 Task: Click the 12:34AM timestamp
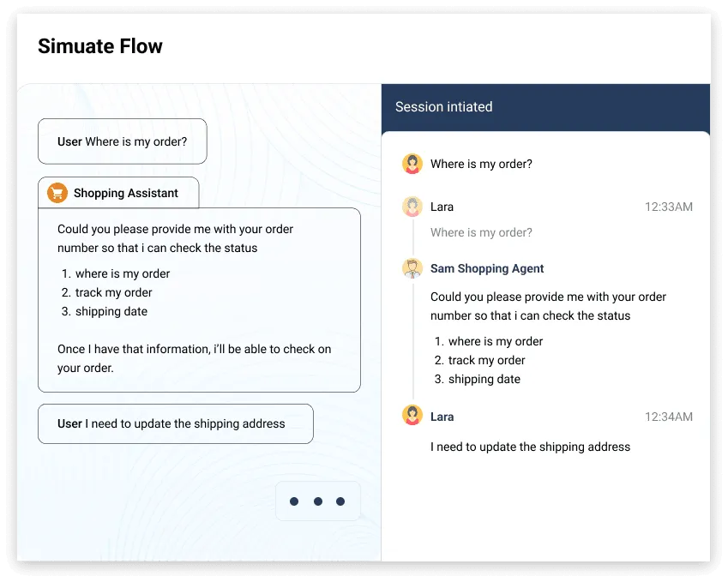click(669, 417)
